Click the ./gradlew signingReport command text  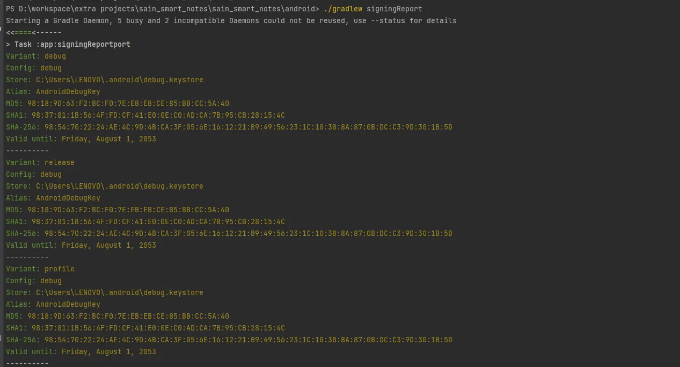tap(373, 9)
